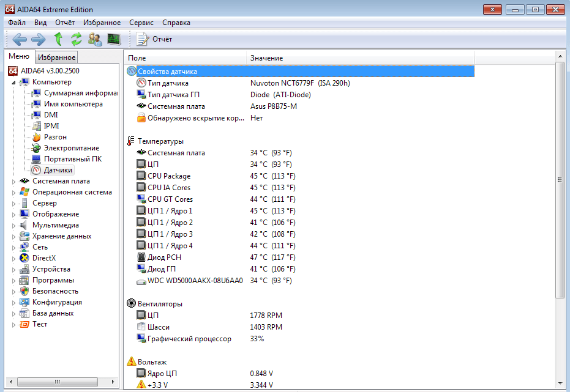
Task: Collapse the Компьютер tree node
Action: 13,83
